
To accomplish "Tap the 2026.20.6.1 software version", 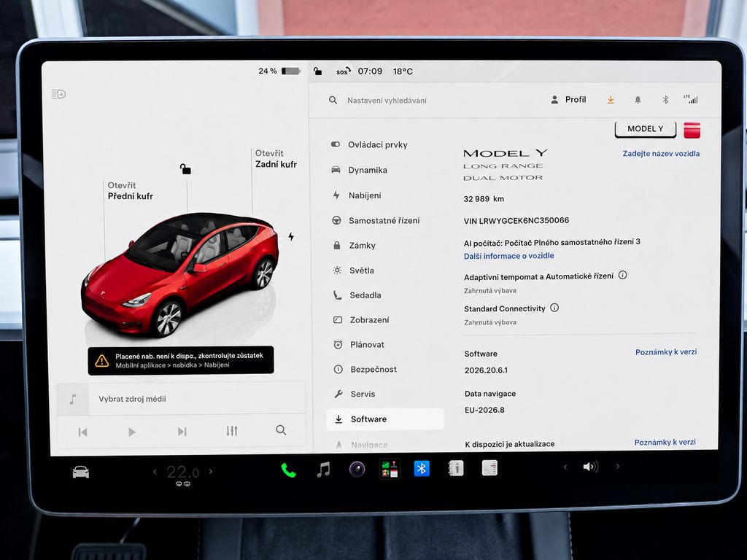I will [486, 370].
